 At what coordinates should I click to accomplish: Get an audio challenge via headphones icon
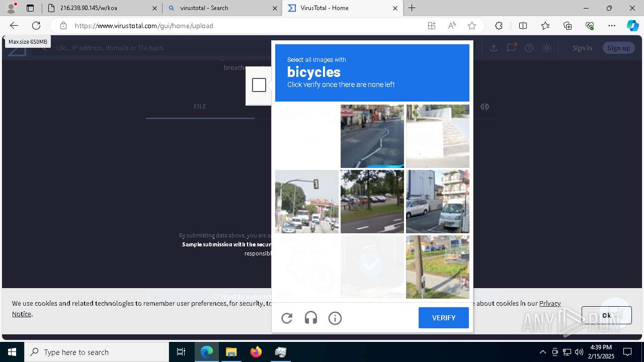pos(311,318)
